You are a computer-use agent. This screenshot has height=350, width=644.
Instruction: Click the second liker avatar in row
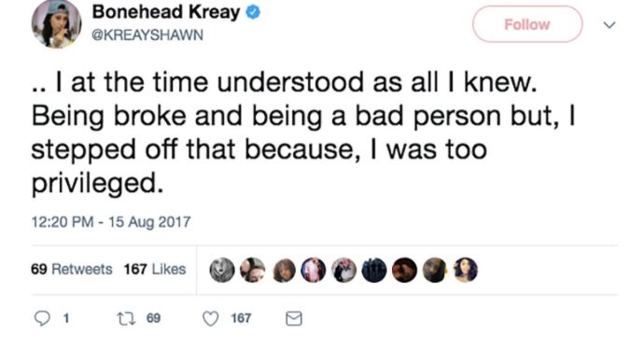tap(253, 270)
